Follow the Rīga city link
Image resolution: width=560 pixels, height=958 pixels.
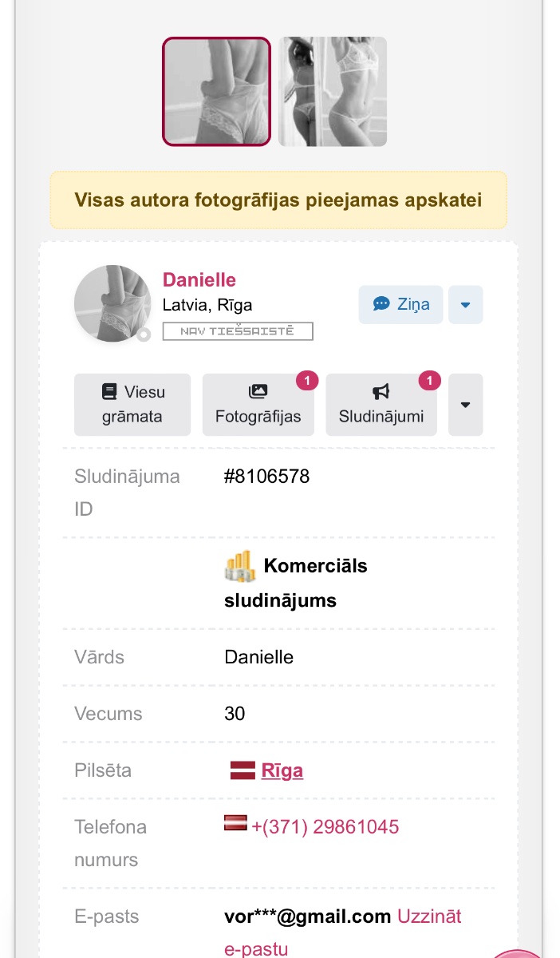tap(282, 770)
